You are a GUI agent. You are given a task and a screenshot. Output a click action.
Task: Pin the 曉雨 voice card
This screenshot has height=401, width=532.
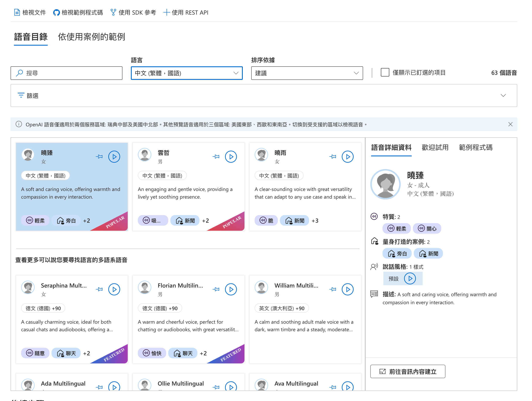coord(333,157)
